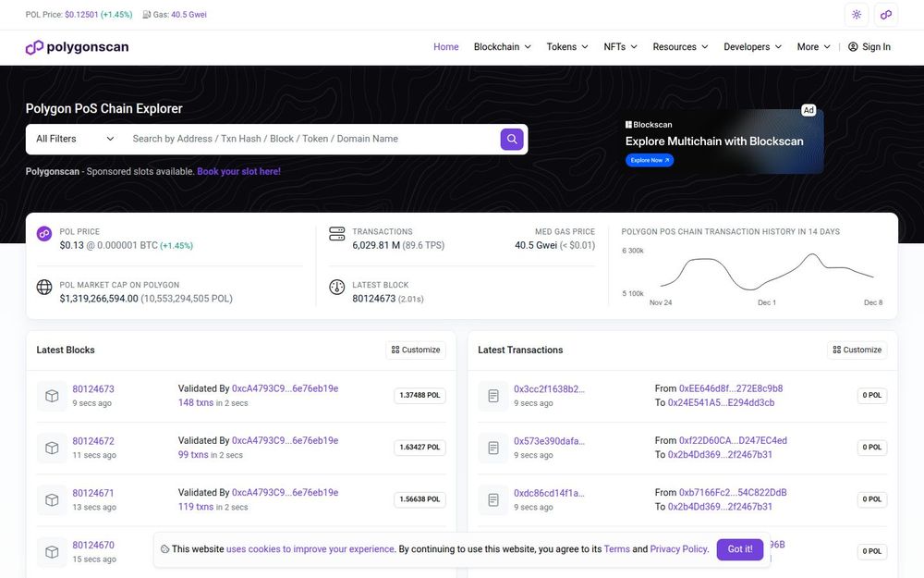The height and width of the screenshot is (578, 924).
Task: Open validator address for block 80124673
Action: 286,388
